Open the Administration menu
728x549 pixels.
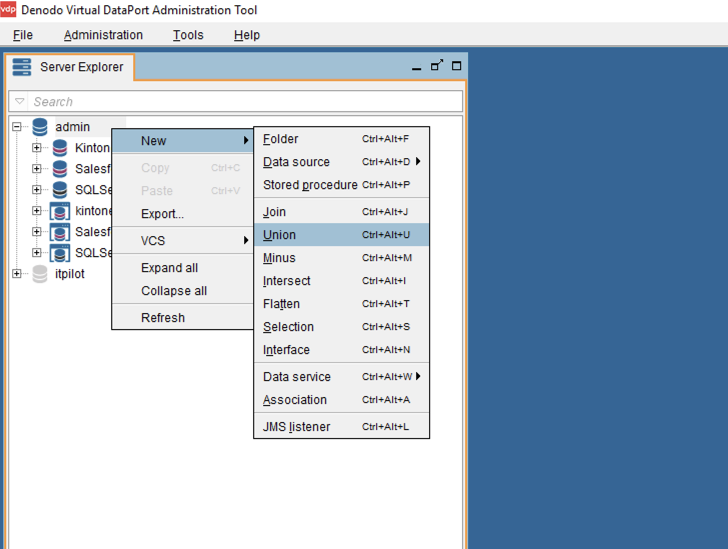coord(103,35)
